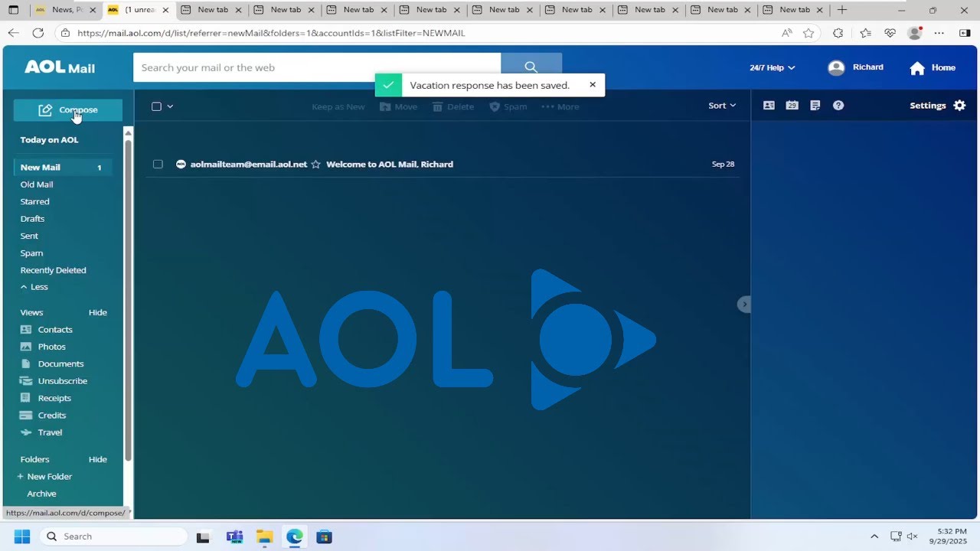Create a New Folder

click(44, 477)
